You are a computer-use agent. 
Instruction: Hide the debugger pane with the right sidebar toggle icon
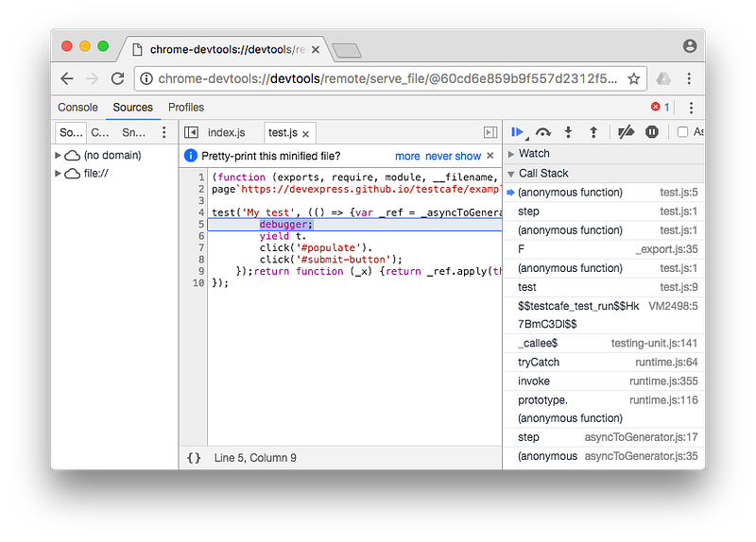(x=490, y=132)
